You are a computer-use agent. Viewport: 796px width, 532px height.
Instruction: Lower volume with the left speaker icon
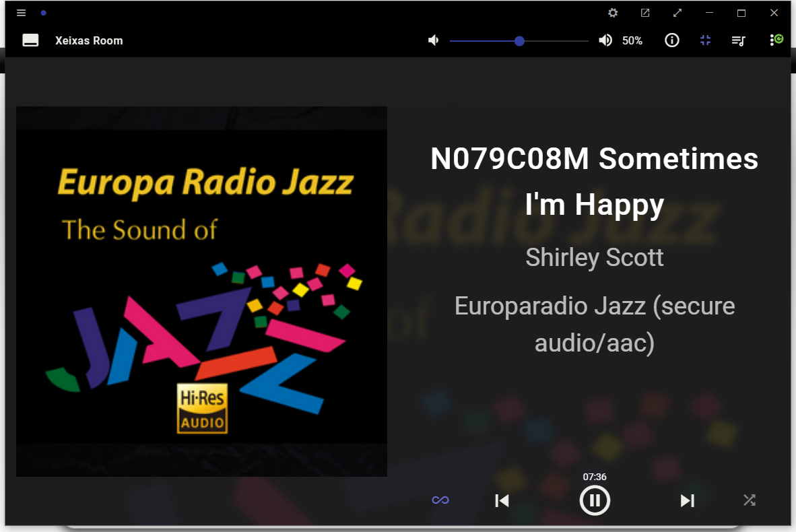point(433,40)
